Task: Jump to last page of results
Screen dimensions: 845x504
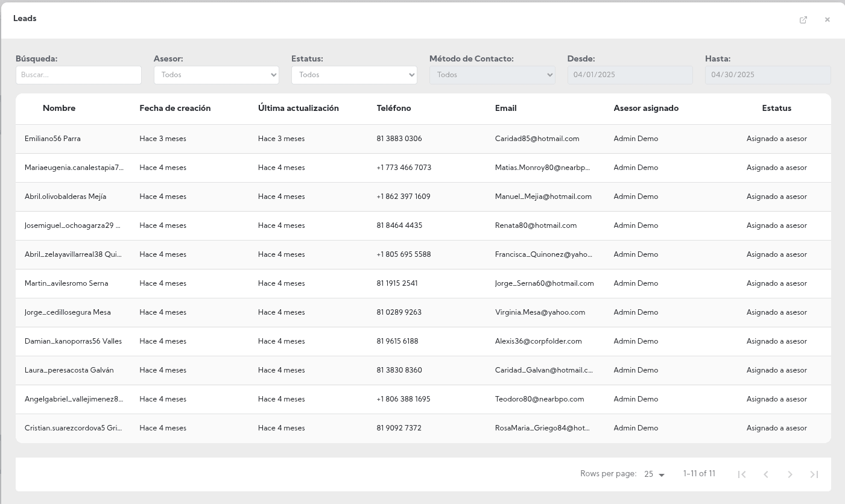Action: coord(814,474)
